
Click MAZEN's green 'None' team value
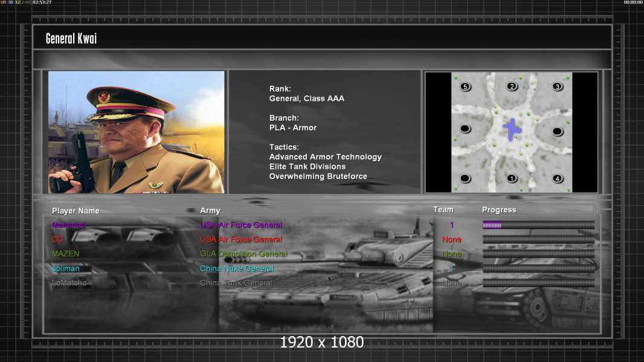pos(452,254)
